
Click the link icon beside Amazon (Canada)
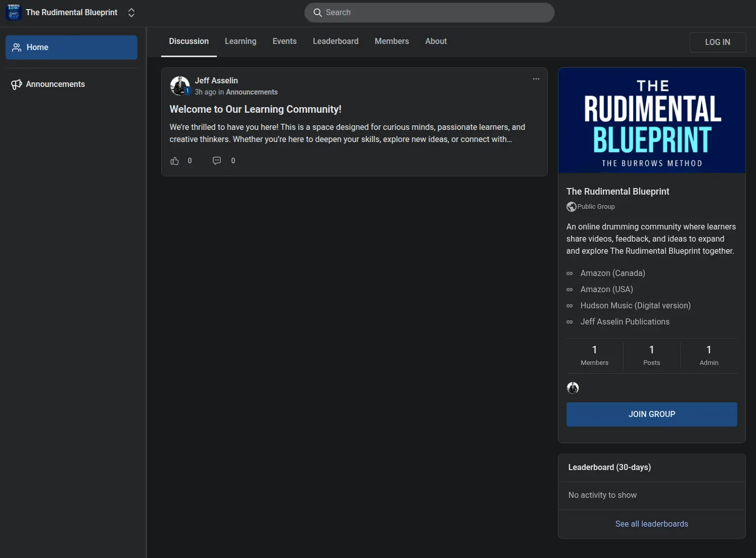(x=570, y=273)
